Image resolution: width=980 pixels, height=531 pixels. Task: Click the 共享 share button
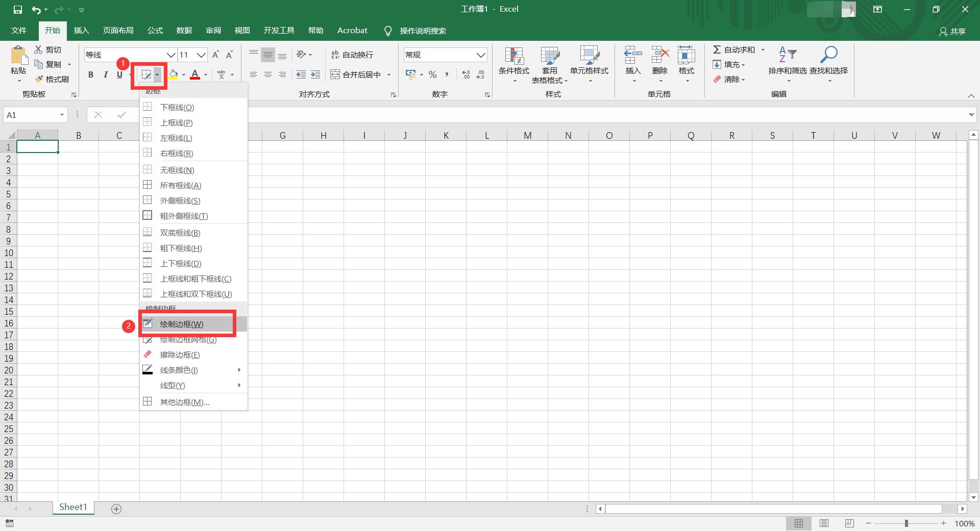point(952,32)
